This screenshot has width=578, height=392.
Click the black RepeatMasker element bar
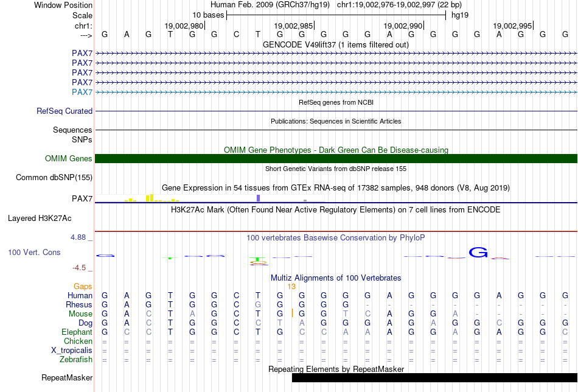[x=434, y=377]
